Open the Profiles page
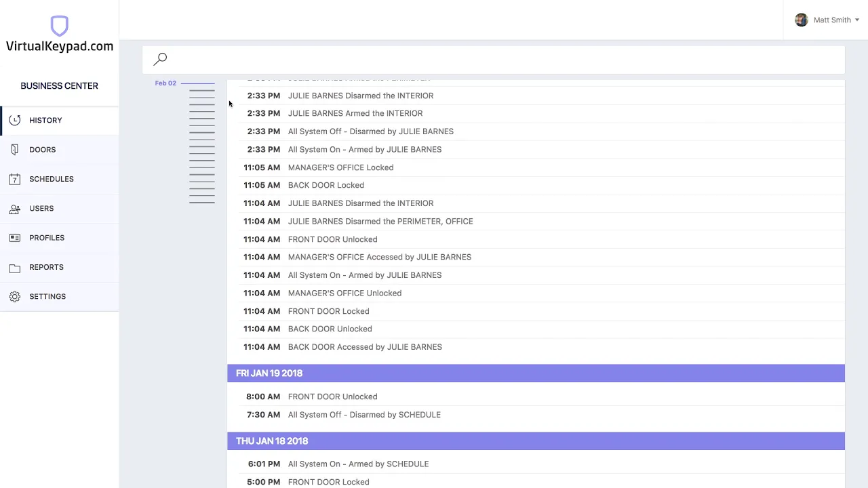 (59, 238)
